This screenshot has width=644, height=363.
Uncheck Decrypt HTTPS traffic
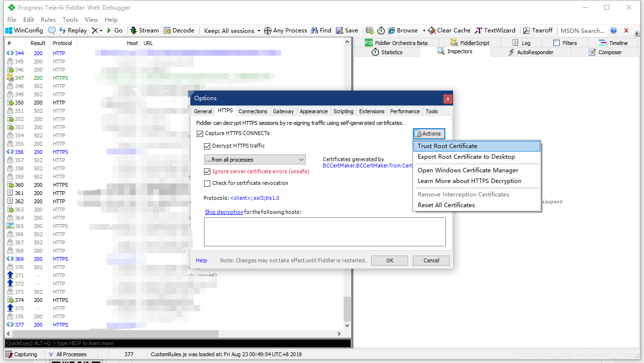click(x=207, y=146)
